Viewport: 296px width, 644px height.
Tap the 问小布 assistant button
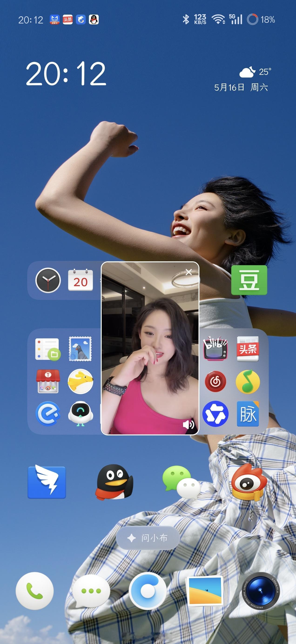pyautogui.click(x=148, y=538)
